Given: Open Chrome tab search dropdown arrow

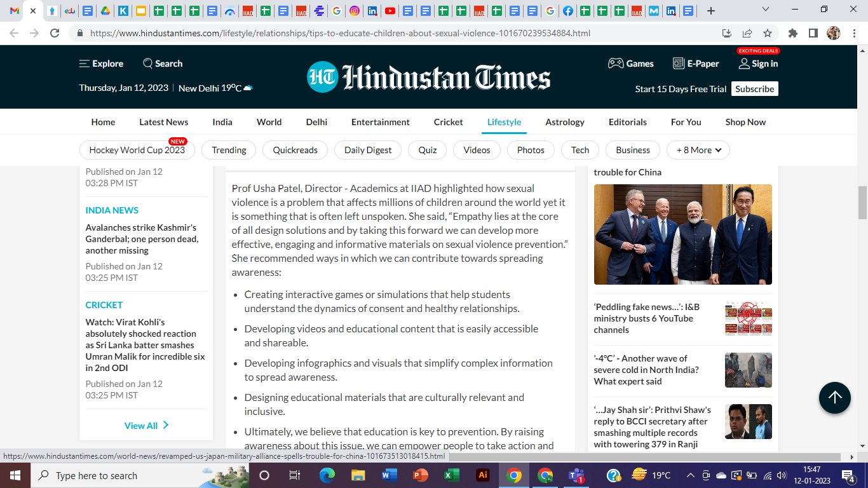Looking at the screenshot, I should point(766,10).
